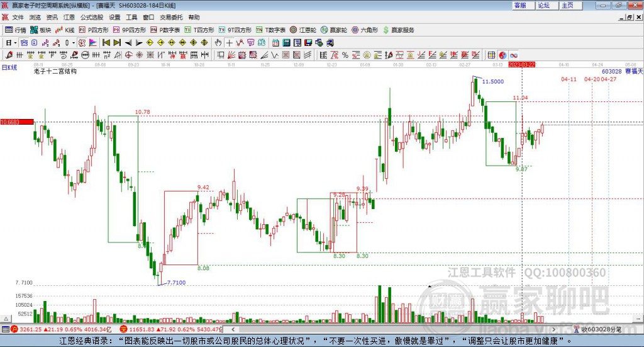Select the black percent sign tool
This screenshot has height=347, width=644.
tap(345, 55)
